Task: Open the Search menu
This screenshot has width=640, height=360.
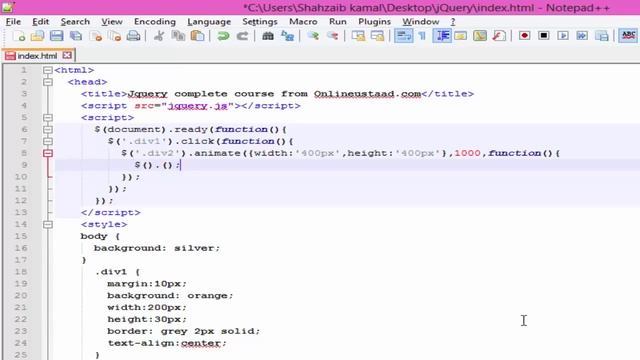Action: tap(75, 22)
